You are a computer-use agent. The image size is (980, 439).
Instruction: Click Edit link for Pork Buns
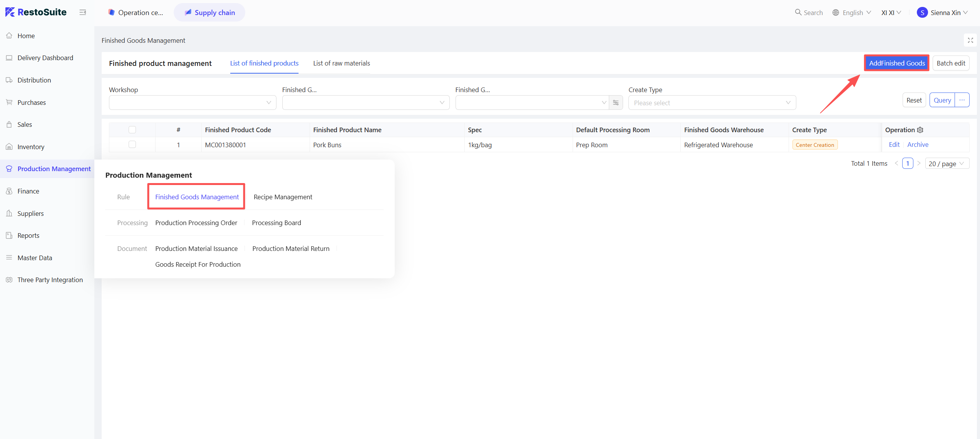coord(894,145)
